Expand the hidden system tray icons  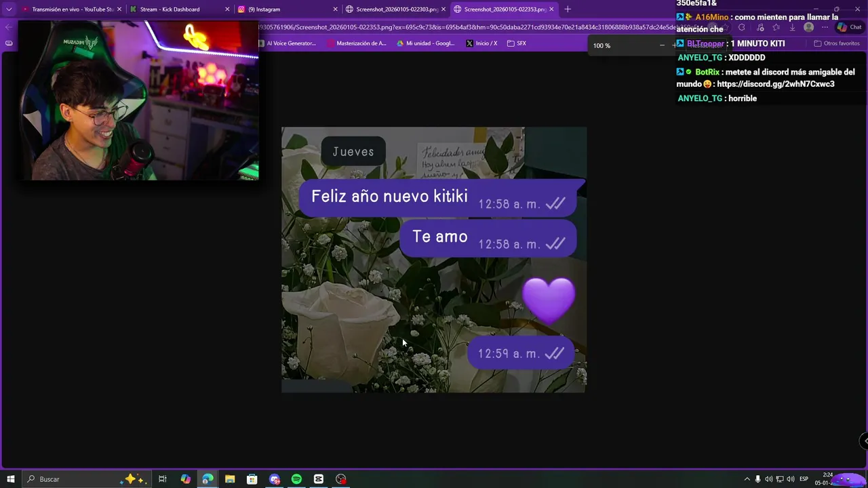click(x=747, y=479)
